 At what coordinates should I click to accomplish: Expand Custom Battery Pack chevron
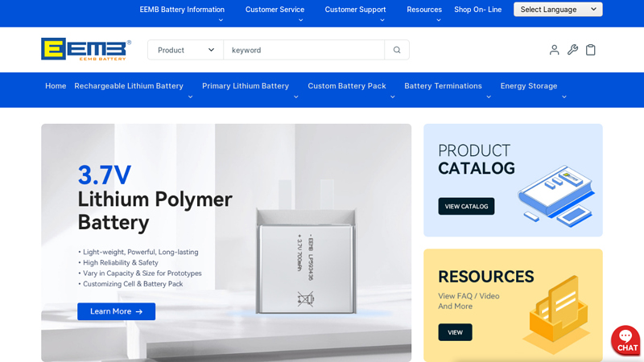[x=392, y=97]
